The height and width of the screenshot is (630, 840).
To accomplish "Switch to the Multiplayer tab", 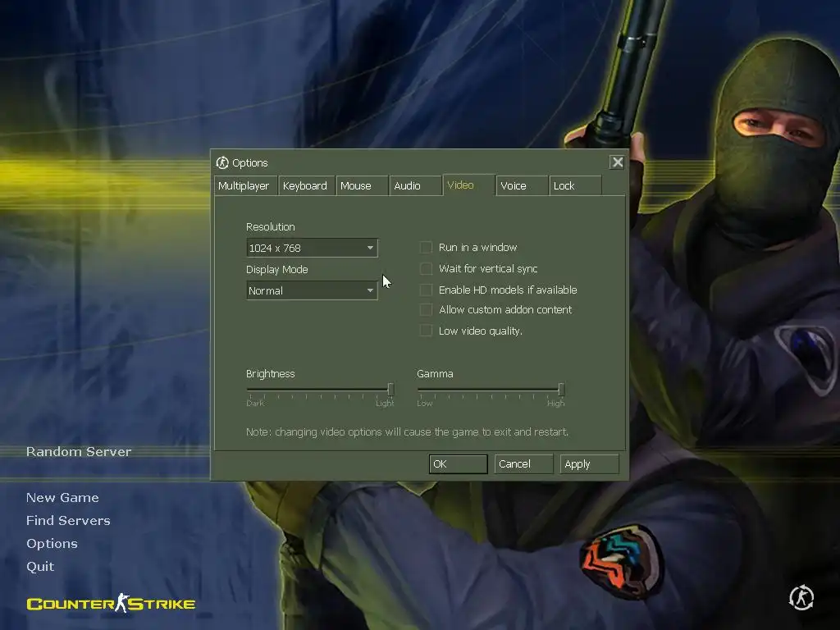I will (x=246, y=185).
